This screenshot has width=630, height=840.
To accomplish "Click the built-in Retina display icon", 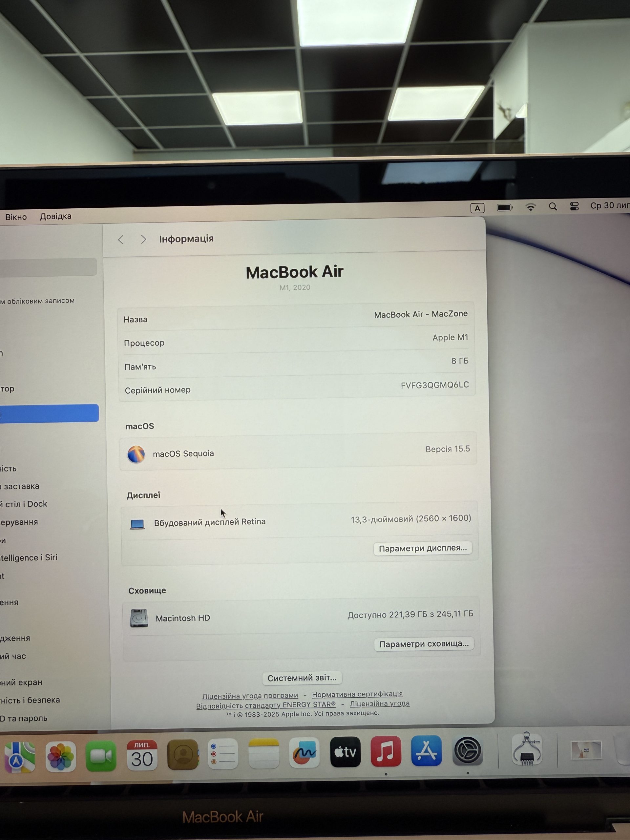I will click(137, 524).
